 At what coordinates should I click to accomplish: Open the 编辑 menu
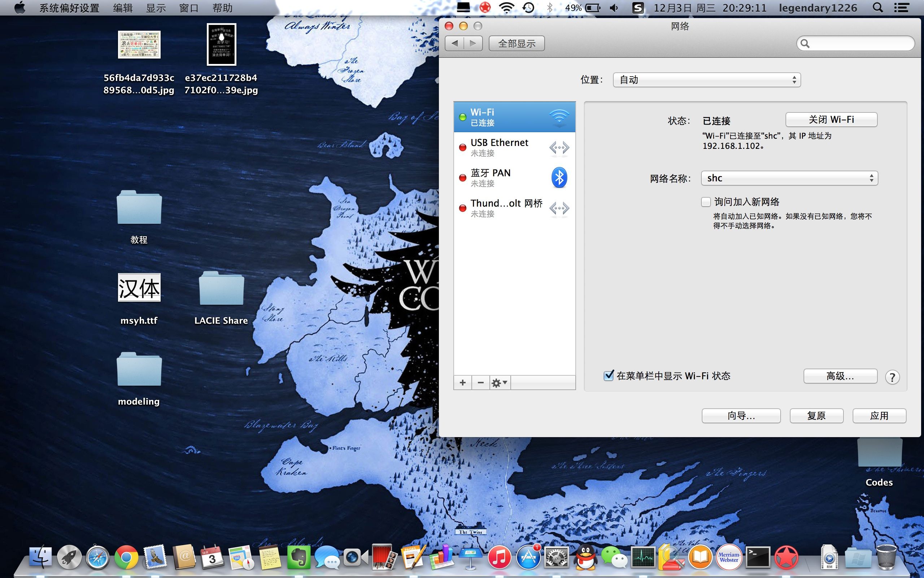tap(123, 8)
